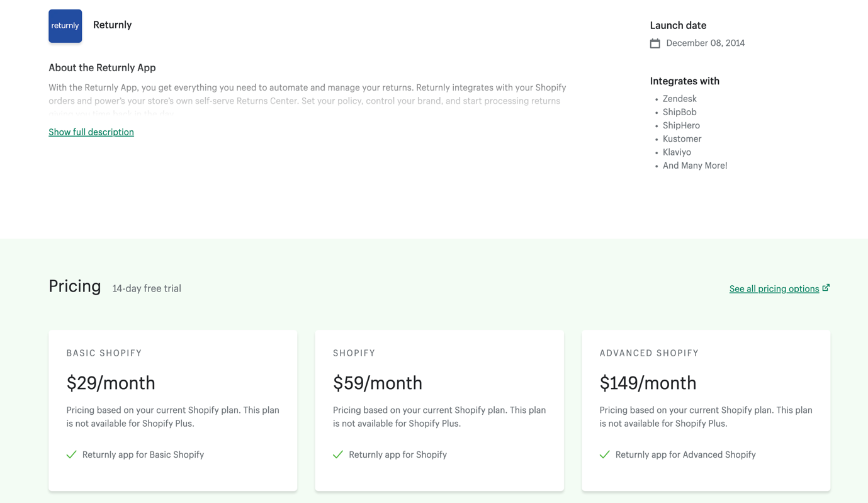Image resolution: width=868 pixels, height=503 pixels.
Task: Click the SHOPIFY plan title in middle card
Action: point(354,353)
